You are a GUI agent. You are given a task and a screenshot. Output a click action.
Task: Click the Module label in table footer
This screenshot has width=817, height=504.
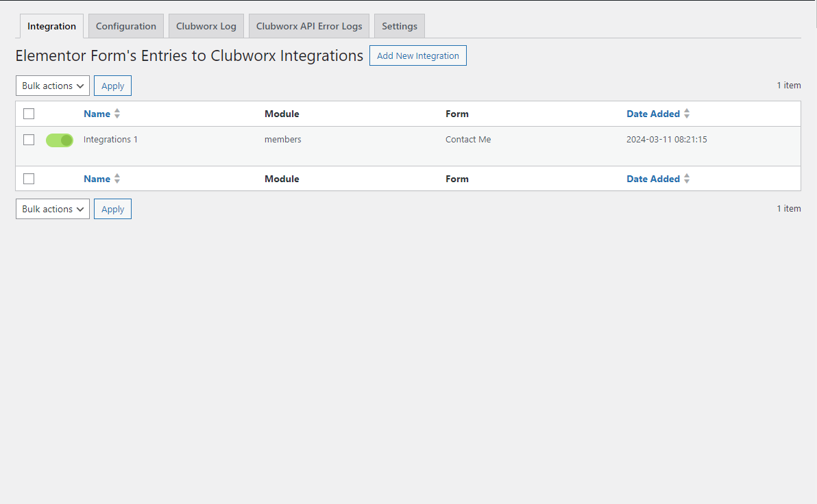point(282,179)
